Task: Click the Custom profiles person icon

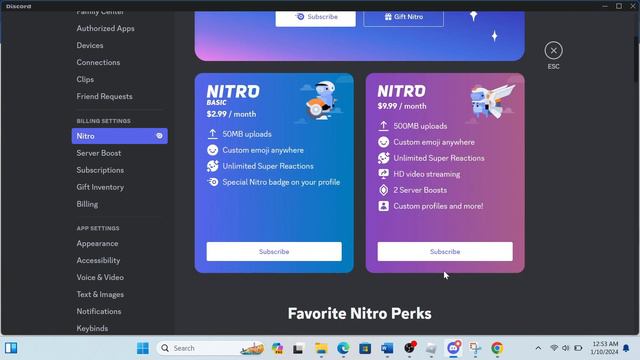Action: [x=383, y=206]
